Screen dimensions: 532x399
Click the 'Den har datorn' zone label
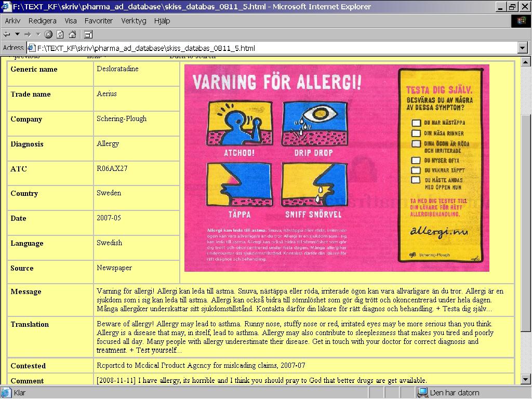coord(454,393)
